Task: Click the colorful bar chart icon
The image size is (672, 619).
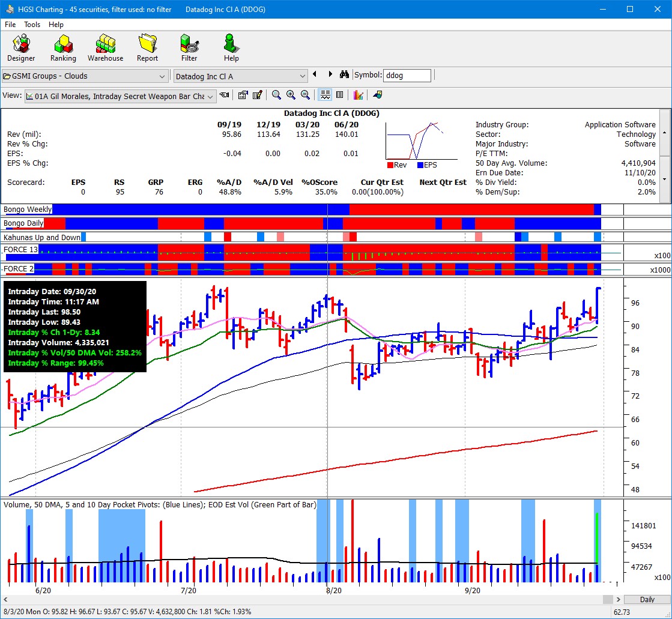Action: 359,95
